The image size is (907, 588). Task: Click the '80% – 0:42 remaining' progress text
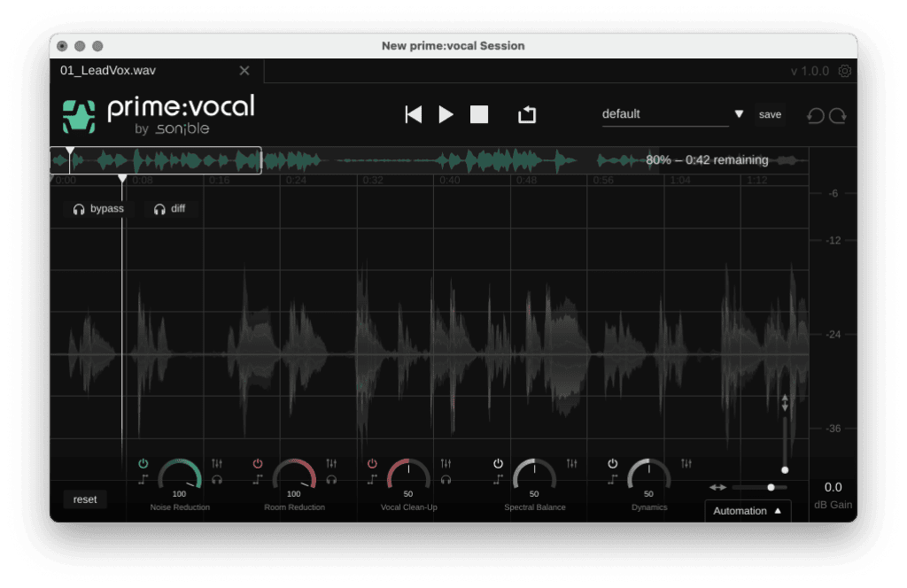(707, 160)
